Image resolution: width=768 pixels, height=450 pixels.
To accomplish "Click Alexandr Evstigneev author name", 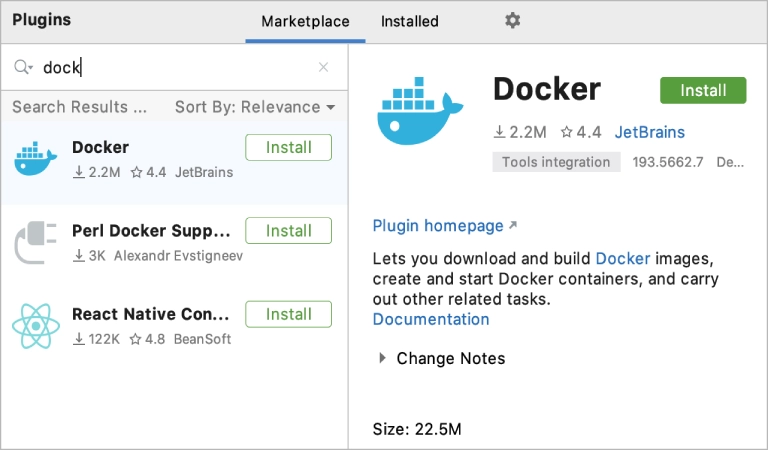I will coord(178,256).
